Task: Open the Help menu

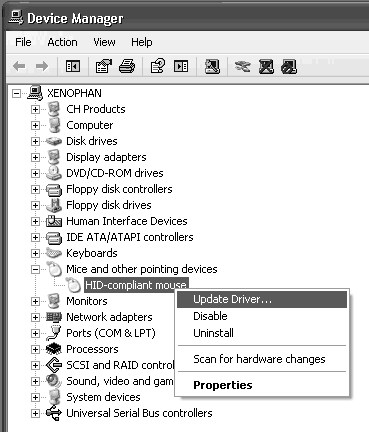Action: (x=142, y=42)
